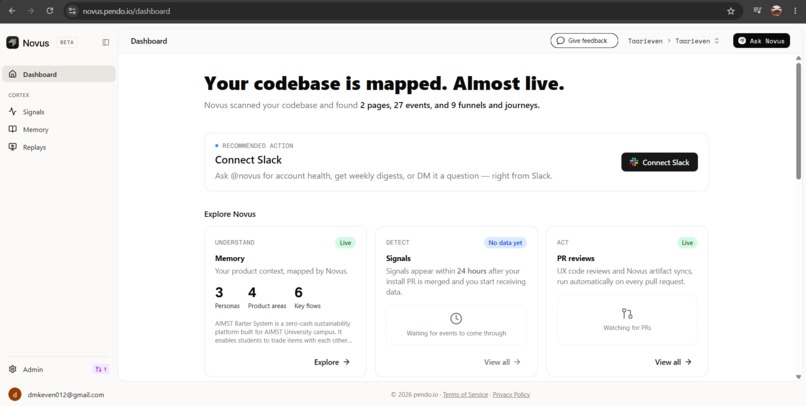Open the media control icon in the browser toolbar
Image resolution: width=806 pixels, height=406 pixels.
click(757, 10)
